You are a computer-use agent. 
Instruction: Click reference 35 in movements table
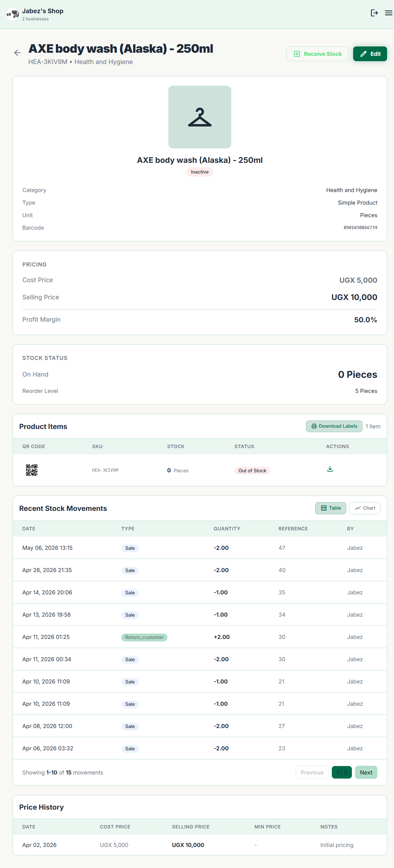tap(282, 592)
